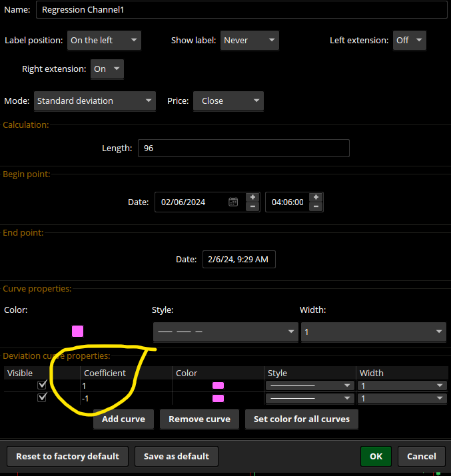Decrement the begin date with minus button

click(x=252, y=207)
